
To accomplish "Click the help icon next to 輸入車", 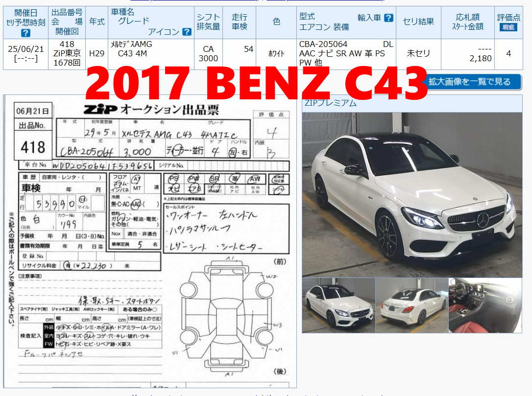I will pos(388,18).
